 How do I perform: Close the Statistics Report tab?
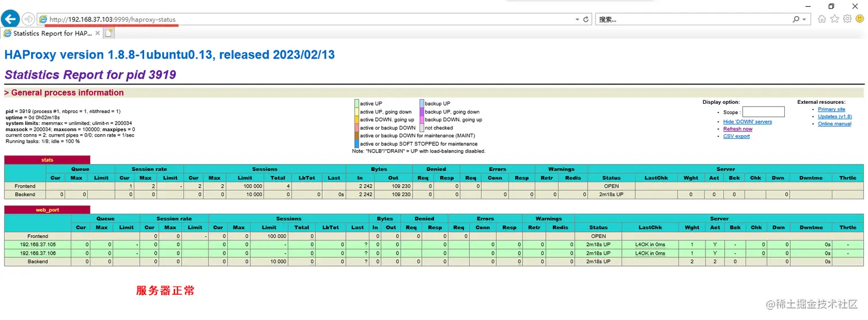coord(98,33)
